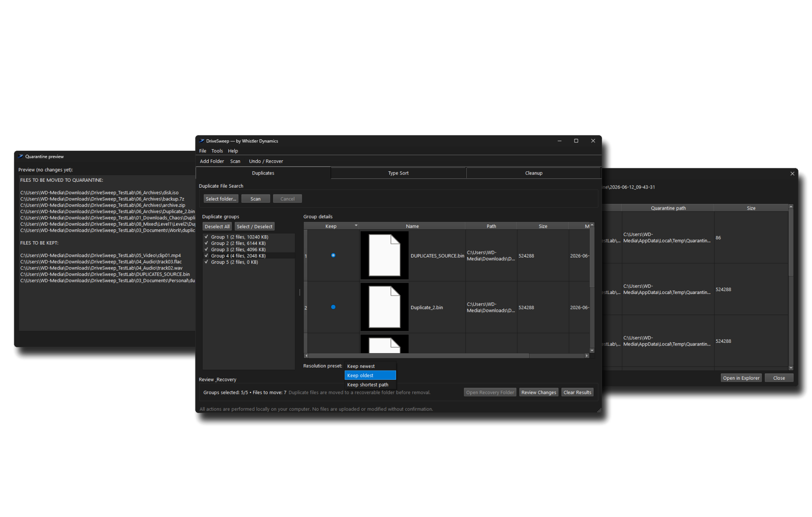
Task: Switch to the Cleanup tab
Action: (x=533, y=173)
